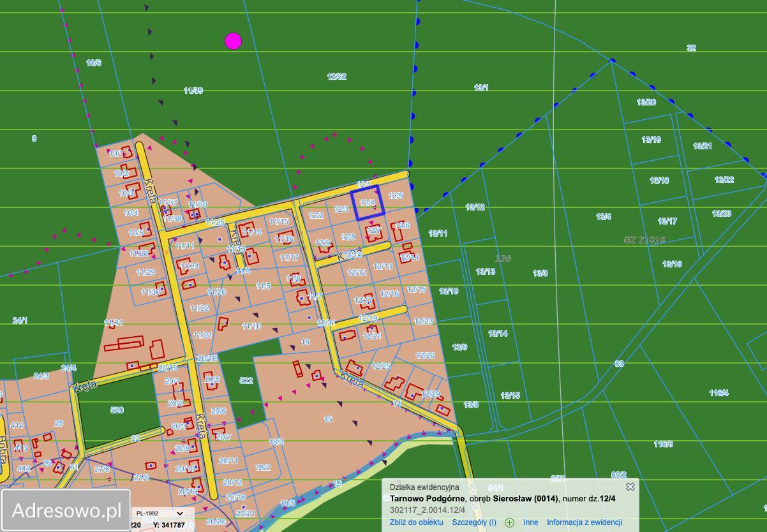Click parcel label 13/10
The width and height of the screenshot is (767, 532).
tap(449, 292)
